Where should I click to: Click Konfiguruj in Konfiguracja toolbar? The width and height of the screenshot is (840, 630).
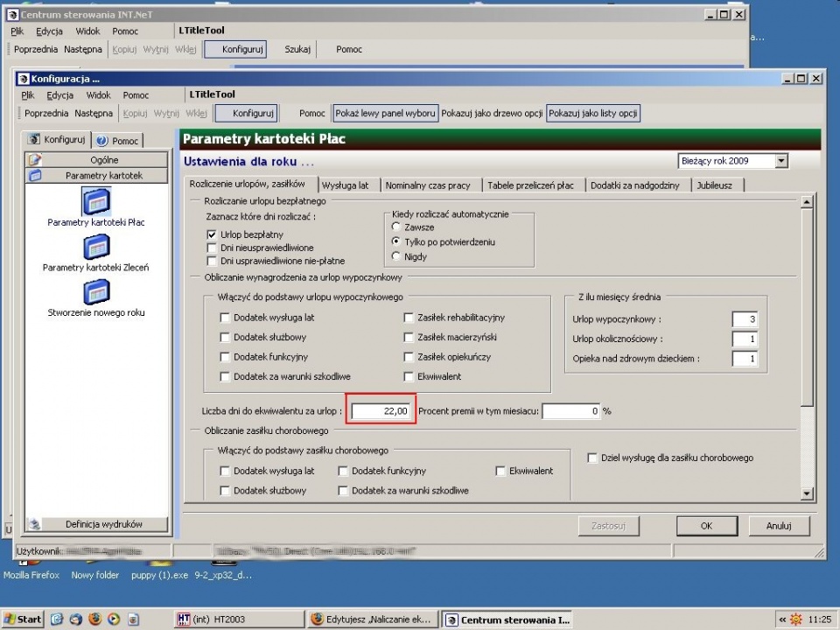point(247,113)
